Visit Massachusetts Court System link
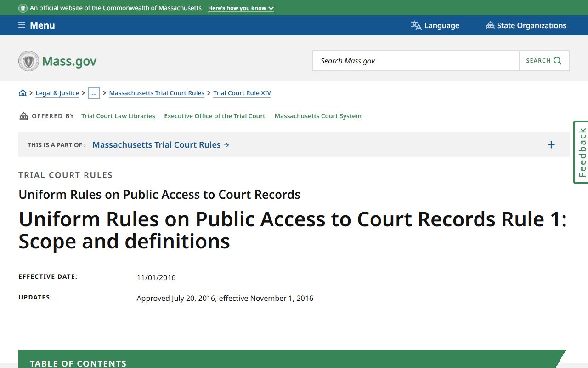Image resolution: width=588 pixels, height=368 pixels. tap(318, 116)
